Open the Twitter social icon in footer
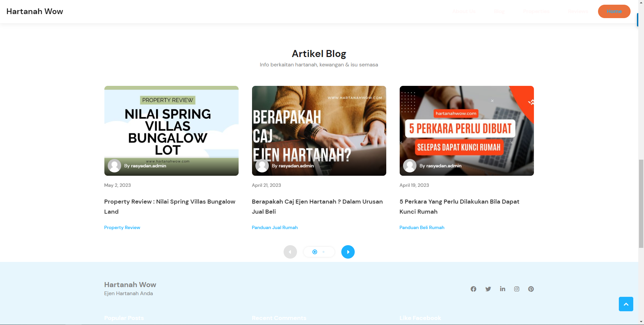The height and width of the screenshot is (325, 644). 488,289
